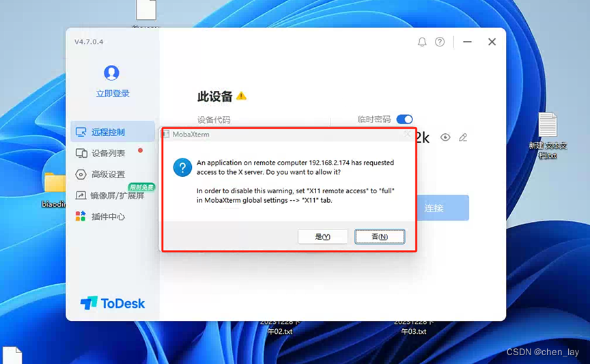
Task: Select the 午02.txt desktop file
Action: pyautogui.click(x=279, y=328)
